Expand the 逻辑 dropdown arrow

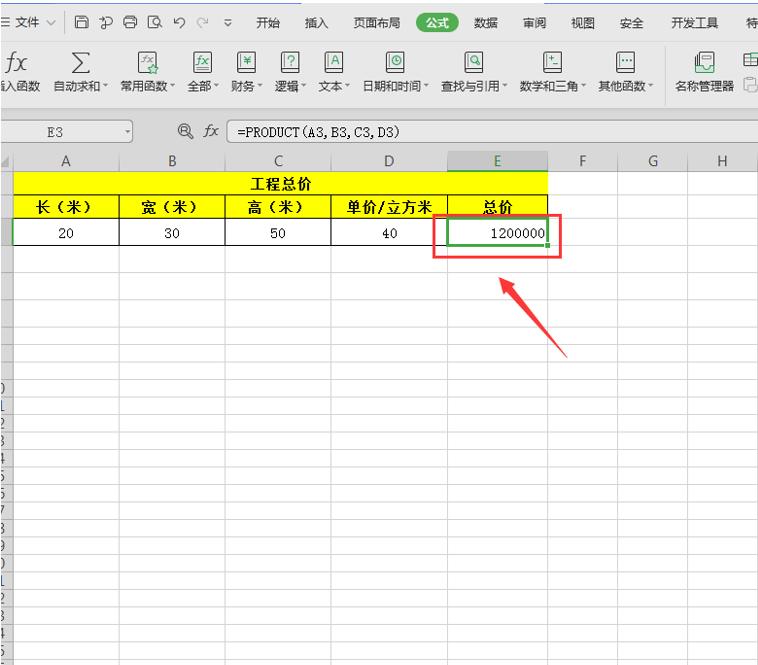pos(304,86)
